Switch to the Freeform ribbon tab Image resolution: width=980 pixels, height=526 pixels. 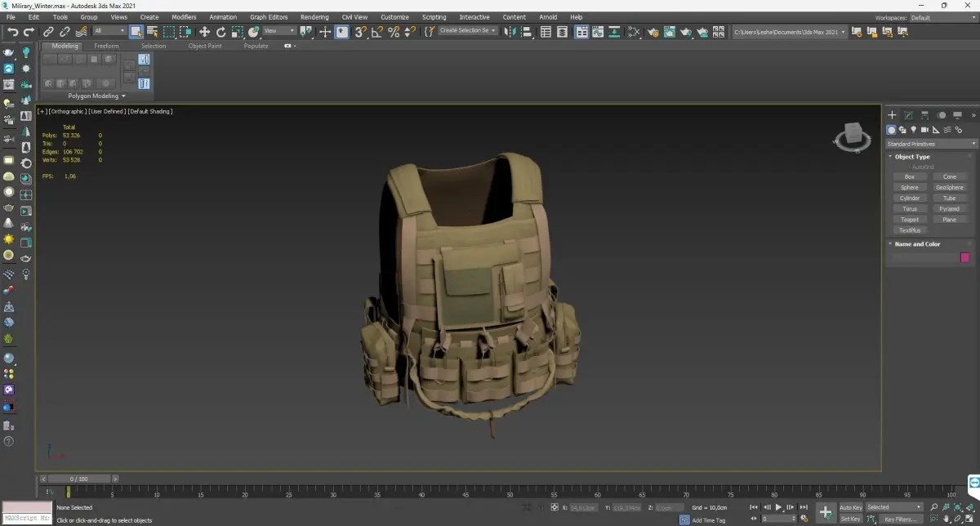coord(106,46)
